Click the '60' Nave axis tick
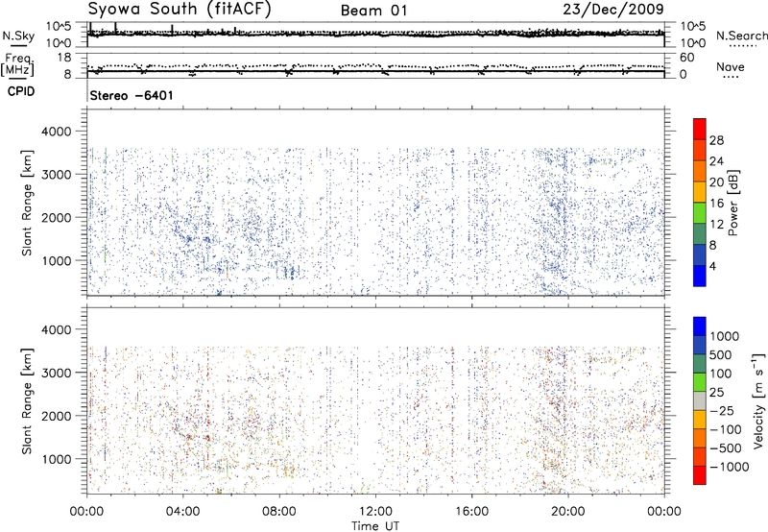This screenshot has height=532, width=768. point(686,58)
